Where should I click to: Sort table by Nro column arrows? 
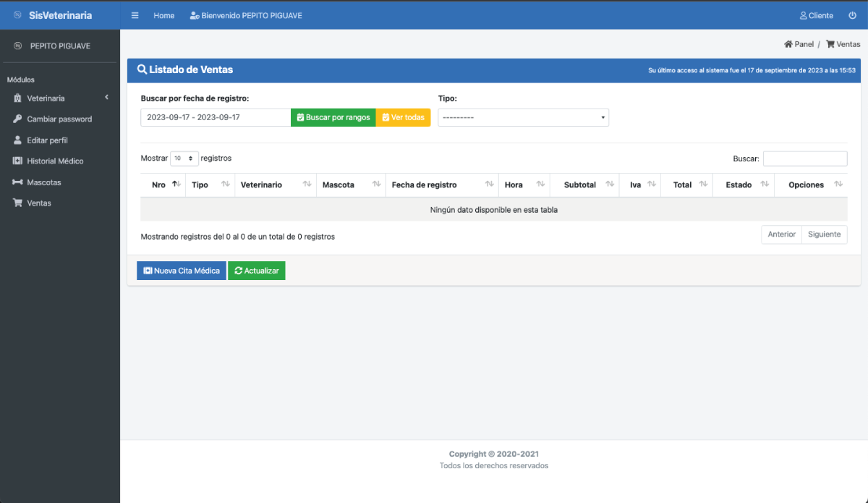pyautogui.click(x=176, y=185)
